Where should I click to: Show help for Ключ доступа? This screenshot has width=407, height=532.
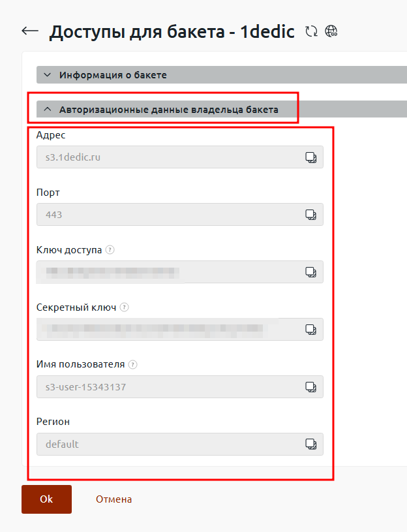coord(110,250)
